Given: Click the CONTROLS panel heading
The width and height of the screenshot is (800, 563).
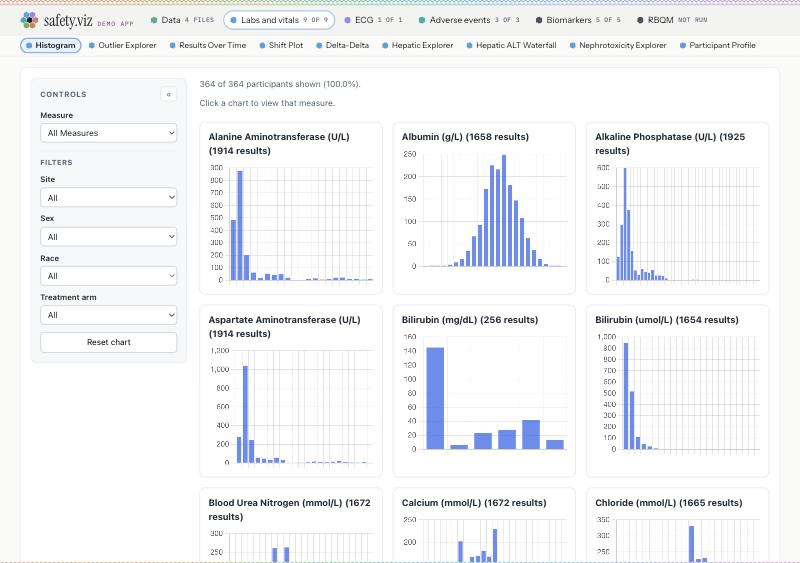Looking at the screenshot, I should coord(63,94).
